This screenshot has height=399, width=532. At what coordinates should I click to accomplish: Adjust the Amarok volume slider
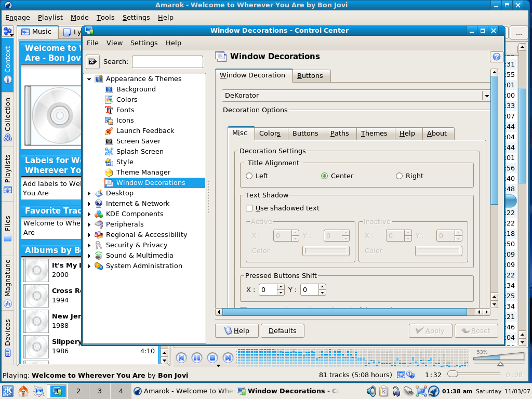[x=499, y=358]
